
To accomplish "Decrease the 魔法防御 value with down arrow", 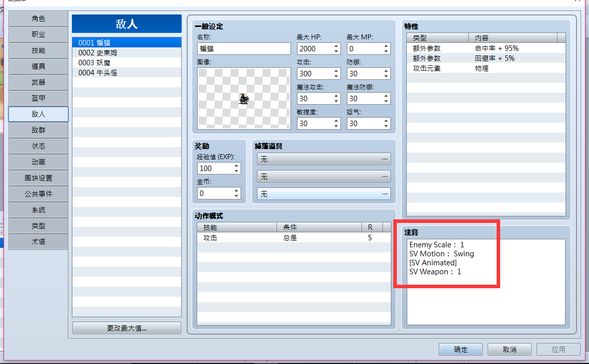I will point(386,101).
